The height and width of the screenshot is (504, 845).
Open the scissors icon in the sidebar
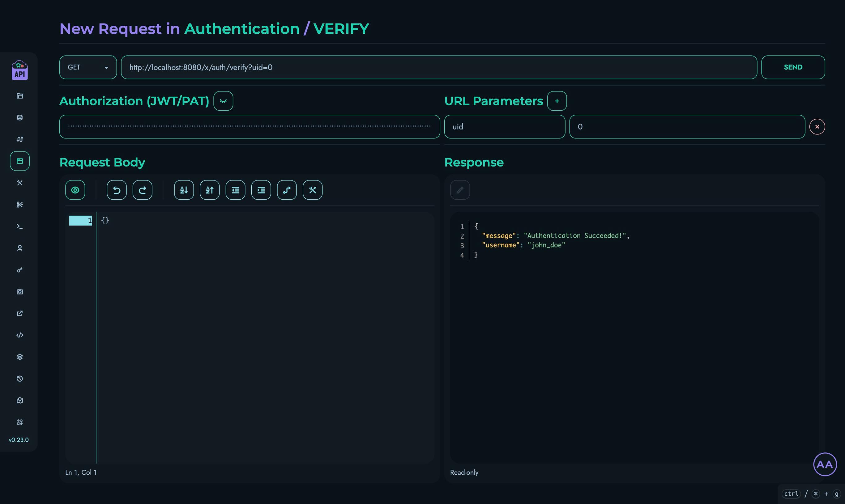pyautogui.click(x=20, y=205)
